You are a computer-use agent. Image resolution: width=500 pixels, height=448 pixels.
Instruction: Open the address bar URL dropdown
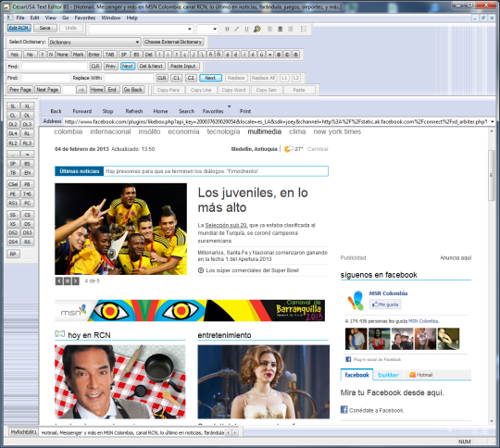coord(492,121)
